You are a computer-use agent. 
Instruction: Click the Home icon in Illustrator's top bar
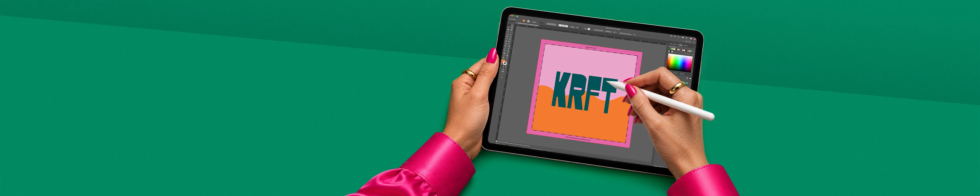pos(517,16)
